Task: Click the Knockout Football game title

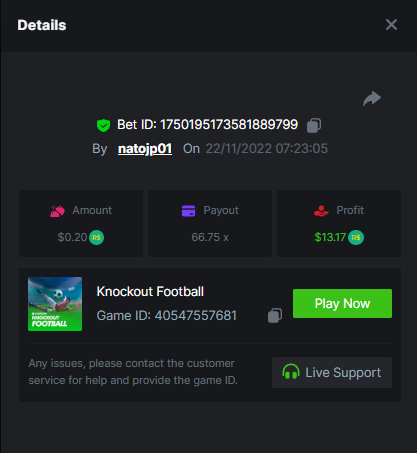Action: coord(150,292)
